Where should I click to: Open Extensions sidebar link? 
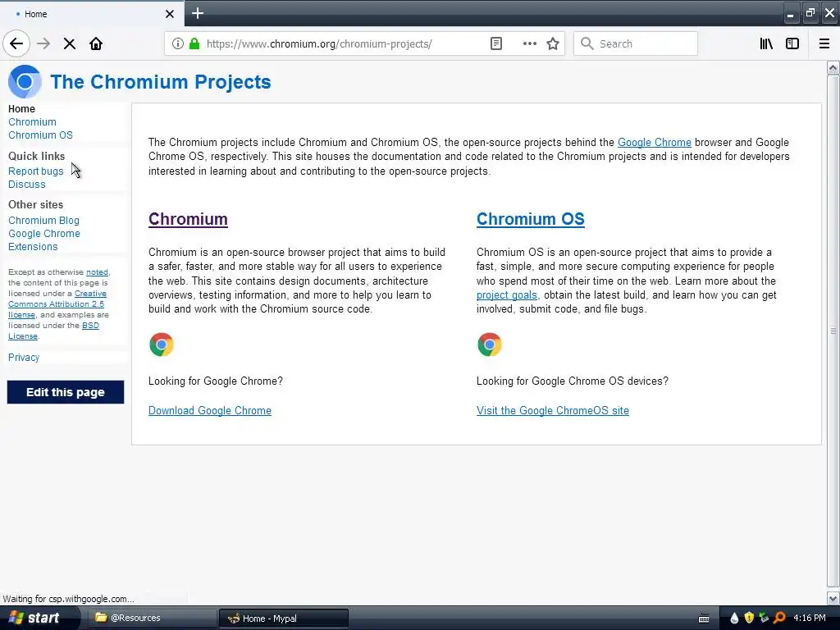pos(33,246)
